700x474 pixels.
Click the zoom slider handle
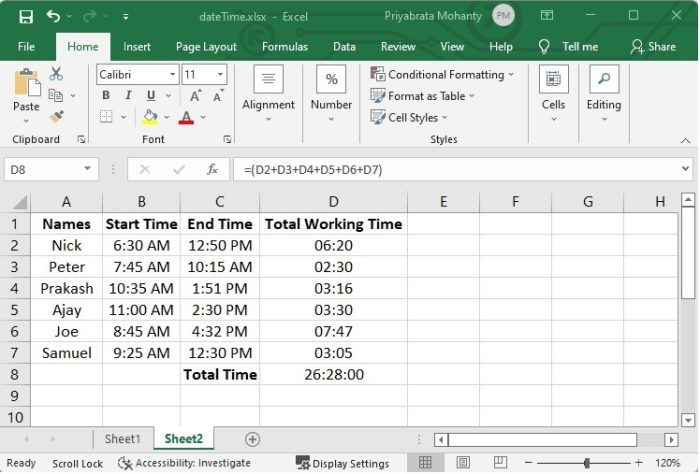(x=586, y=463)
